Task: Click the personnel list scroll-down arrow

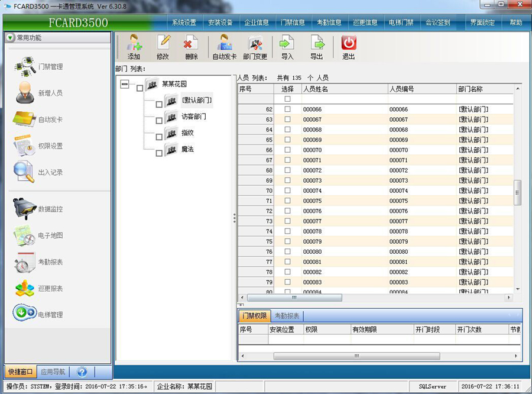Action: (x=518, y=289)
